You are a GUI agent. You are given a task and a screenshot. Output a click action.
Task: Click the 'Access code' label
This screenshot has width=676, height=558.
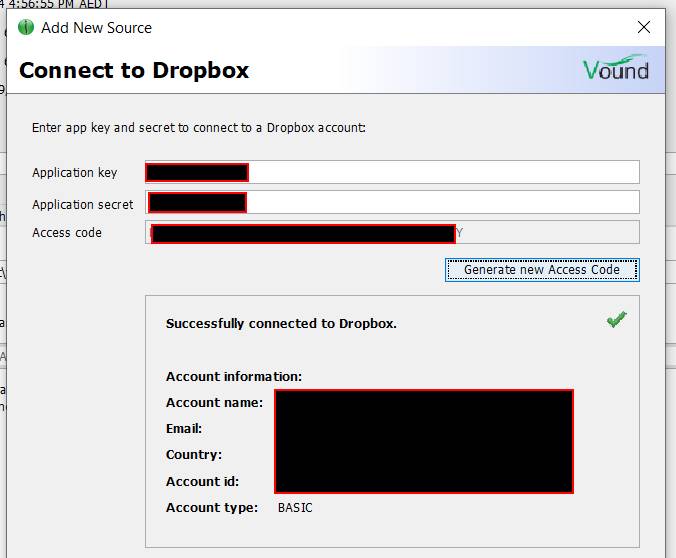(x=67, y=233)
